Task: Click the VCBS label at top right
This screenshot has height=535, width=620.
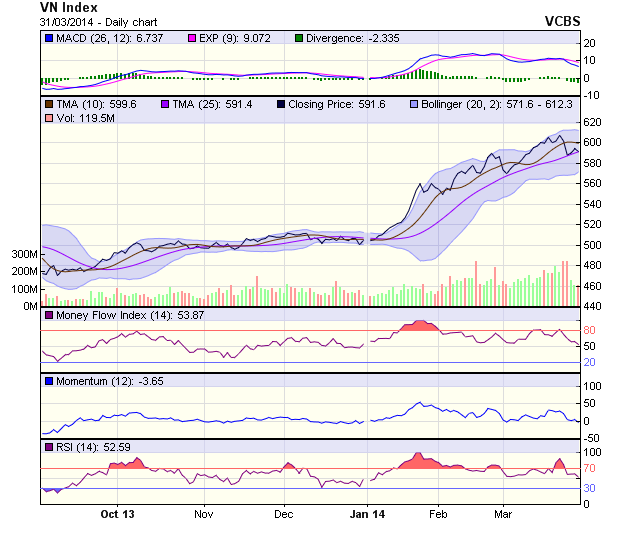Action: (562, 21)
